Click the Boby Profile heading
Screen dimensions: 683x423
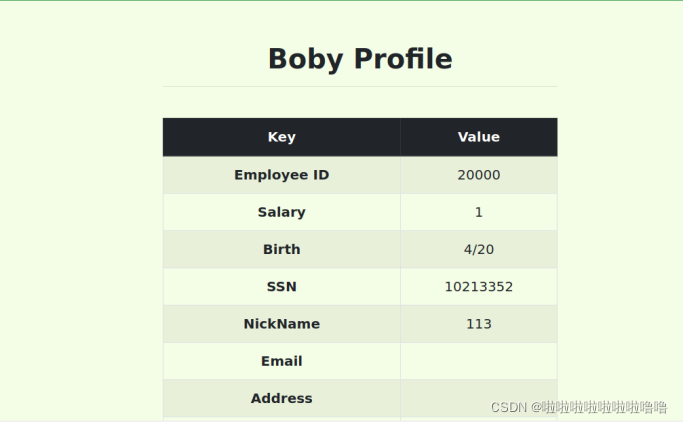[360, 59]
